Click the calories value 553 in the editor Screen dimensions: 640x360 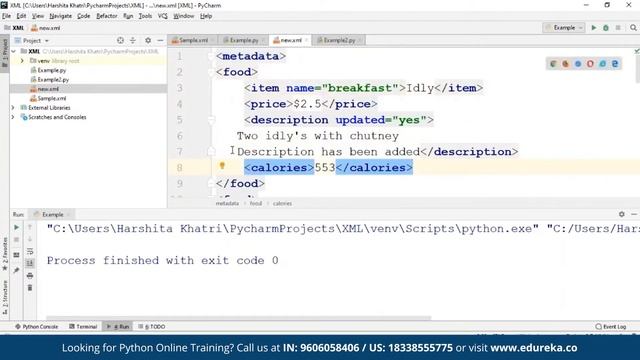[325, 168]
